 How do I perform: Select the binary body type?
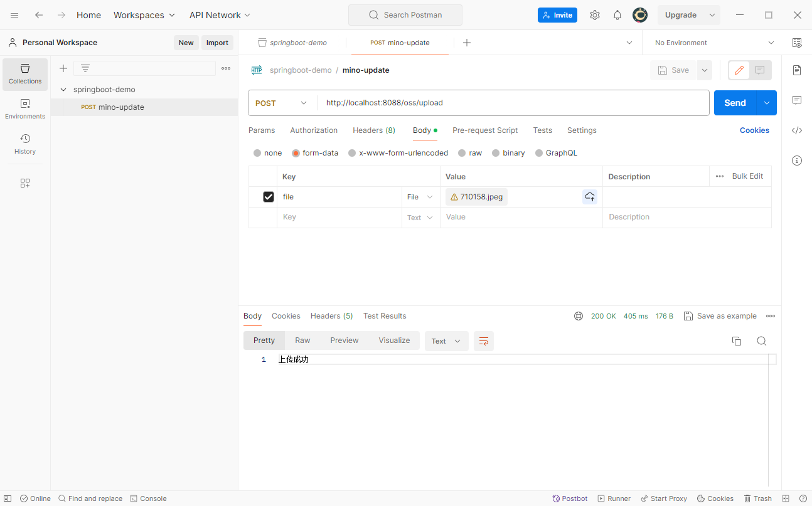pos(508,153)
